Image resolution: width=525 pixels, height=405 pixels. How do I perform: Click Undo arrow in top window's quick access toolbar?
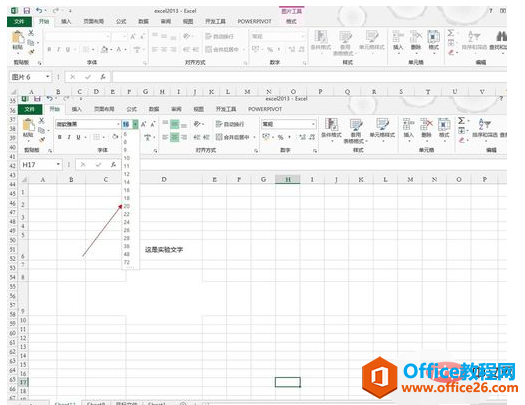[x=39, y=11]
